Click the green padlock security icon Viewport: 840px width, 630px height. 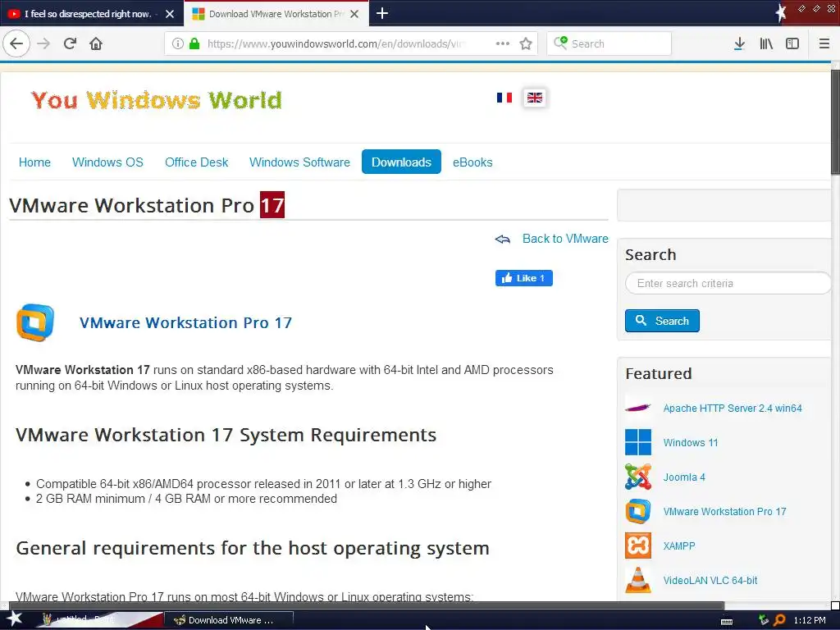(x=194, y=43)
